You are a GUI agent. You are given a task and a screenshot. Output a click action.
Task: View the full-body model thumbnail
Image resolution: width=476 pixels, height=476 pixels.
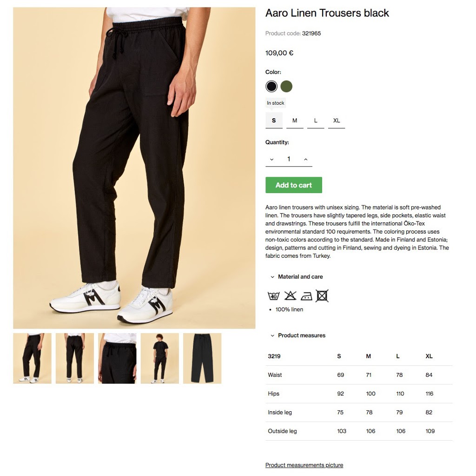[160, 358]
